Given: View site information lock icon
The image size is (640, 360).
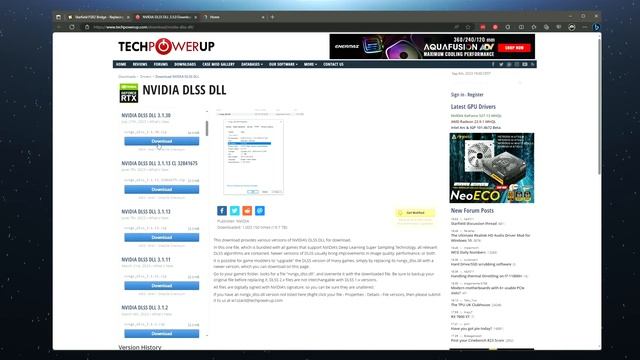Looking at the screenshot, I should point(87,27).
